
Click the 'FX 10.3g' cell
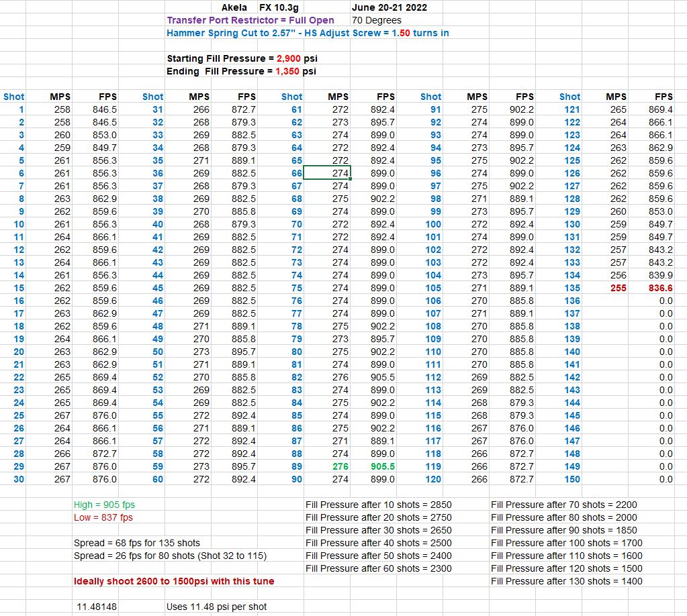tap(279, 7)
